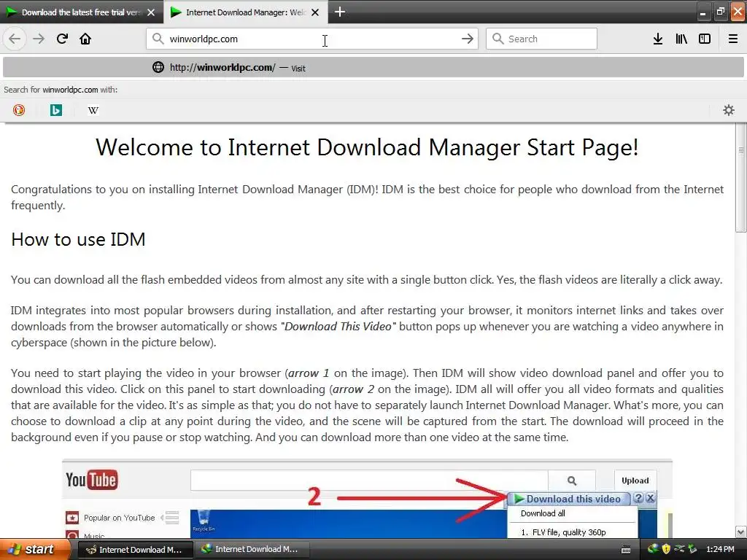This screenshot has width=747, height=560.
Task: Click the network connection tray icon
Action: tap(679, 549)
